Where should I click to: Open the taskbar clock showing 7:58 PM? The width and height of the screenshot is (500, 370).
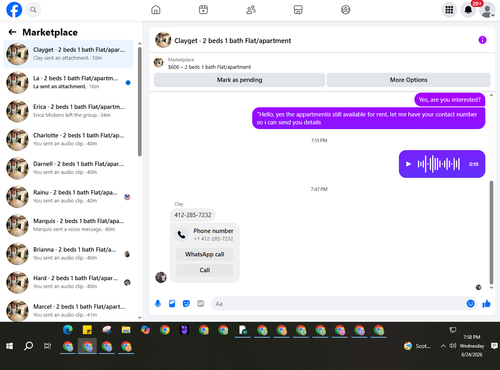pyautogui.click(x=472, y=346)
